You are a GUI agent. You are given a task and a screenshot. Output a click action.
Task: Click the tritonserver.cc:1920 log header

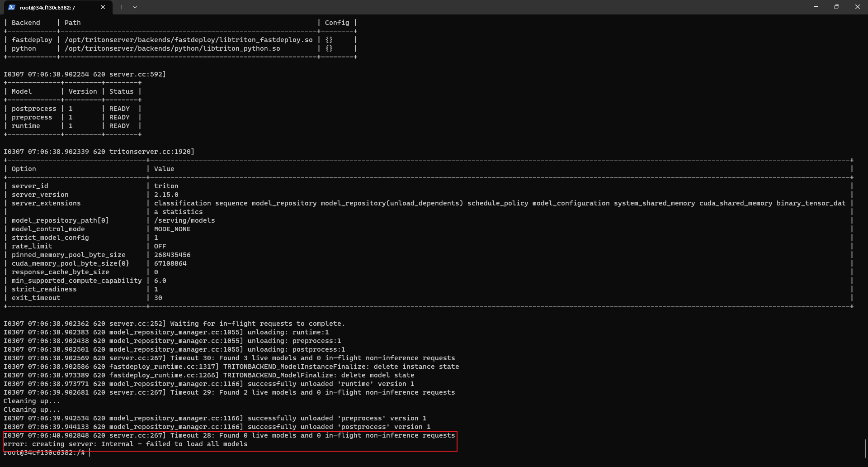click(99, 152)
